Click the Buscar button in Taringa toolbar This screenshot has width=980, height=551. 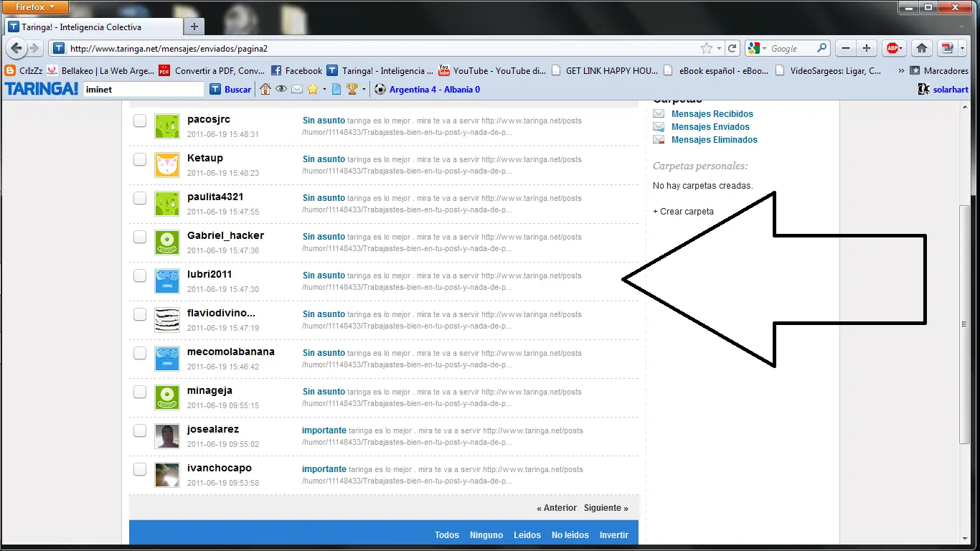click(230, 89)
